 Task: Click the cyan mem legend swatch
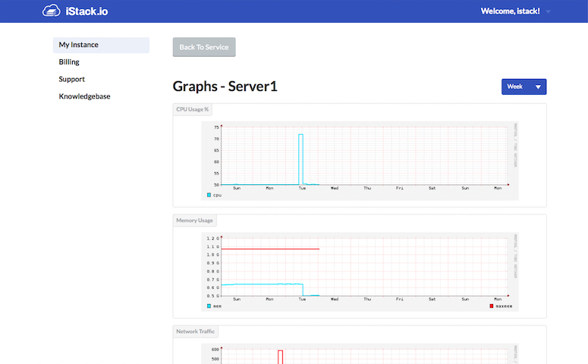(x=209, y=306)
